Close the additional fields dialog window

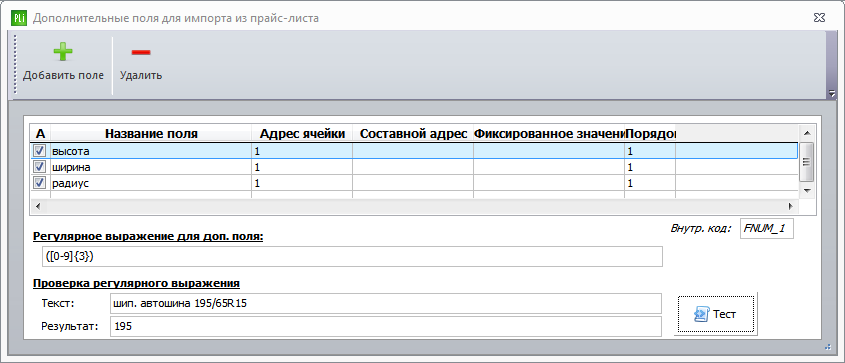tap(820, 18)
